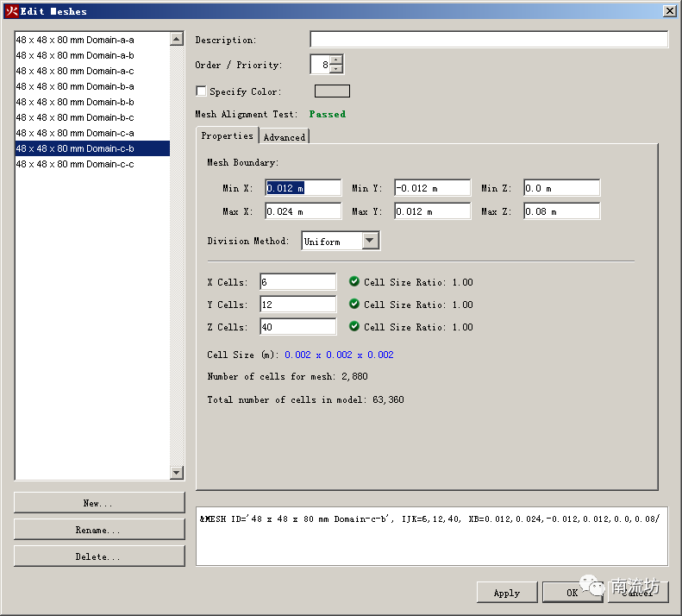Click the Rename... button

99,530
